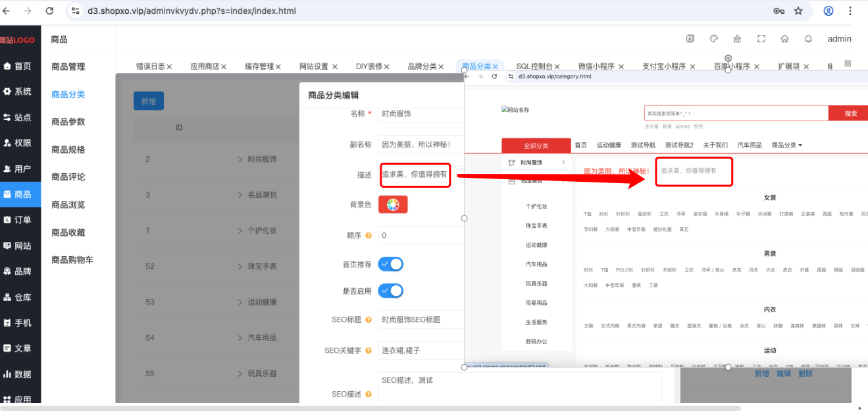Bookmark this page with the star icon
The image size is (868, 413).
pos(798,11)
